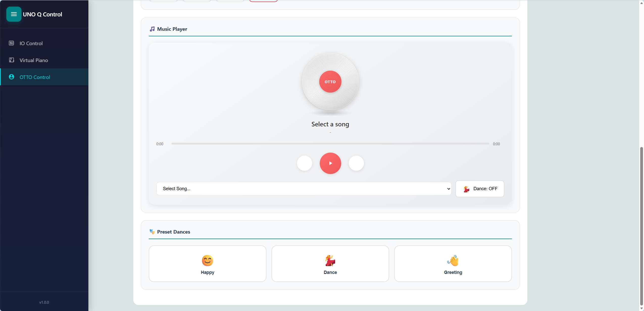
Task: Start playback with red play button
Action: 330,163
